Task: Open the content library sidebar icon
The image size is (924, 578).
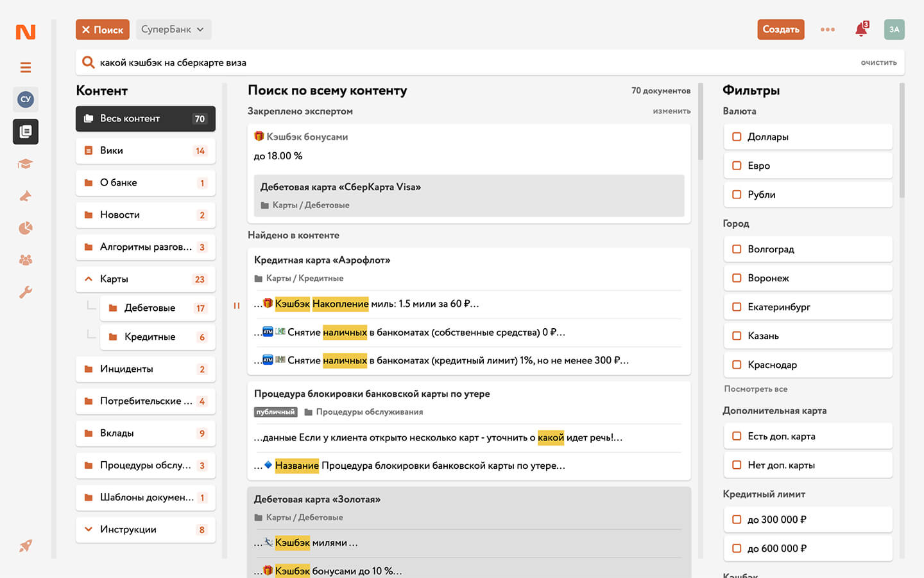Action: tap(26, 132)
